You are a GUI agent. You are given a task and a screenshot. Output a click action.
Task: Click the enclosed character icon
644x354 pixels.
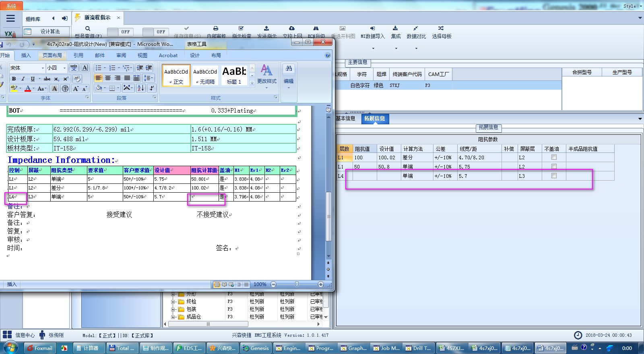(65, 88)
